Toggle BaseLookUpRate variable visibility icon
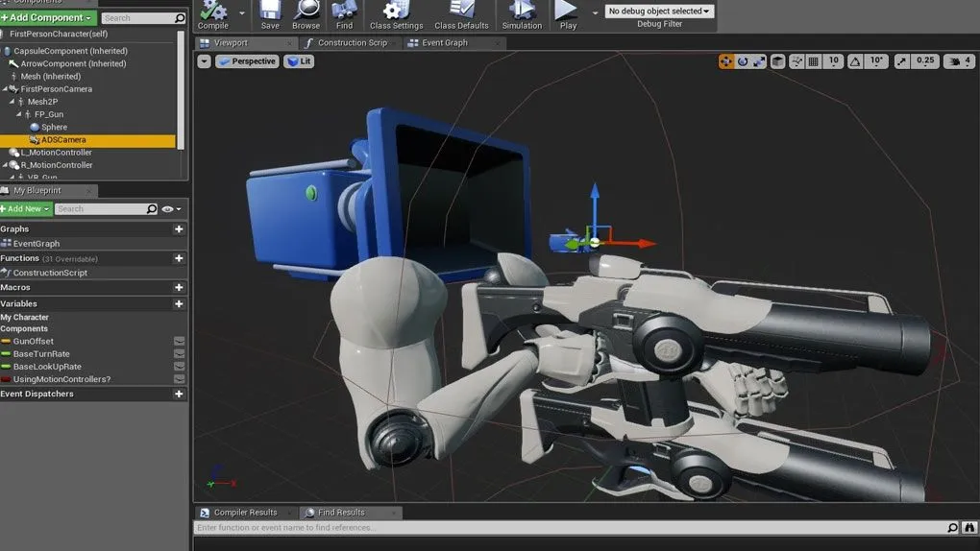This screenshot has height=551, width=980. coord(180,367)
